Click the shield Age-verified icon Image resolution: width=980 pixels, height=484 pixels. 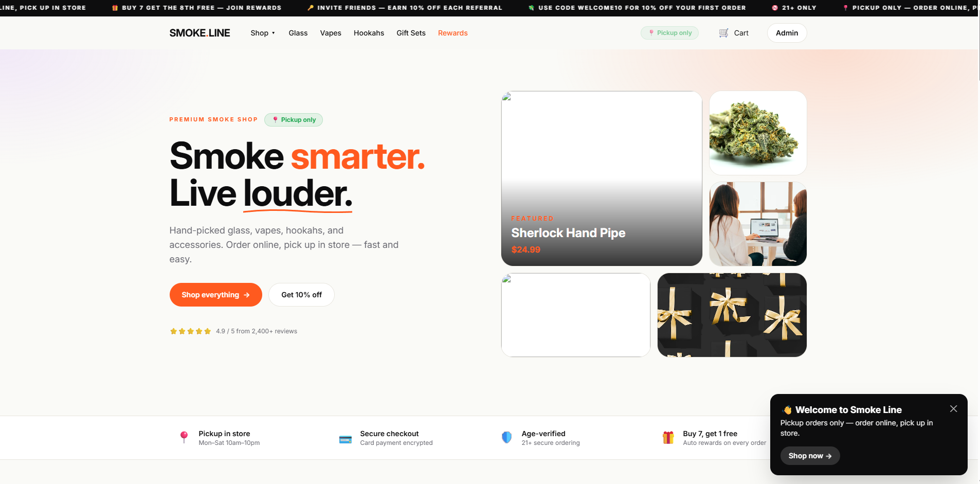(x=507, y=438)
